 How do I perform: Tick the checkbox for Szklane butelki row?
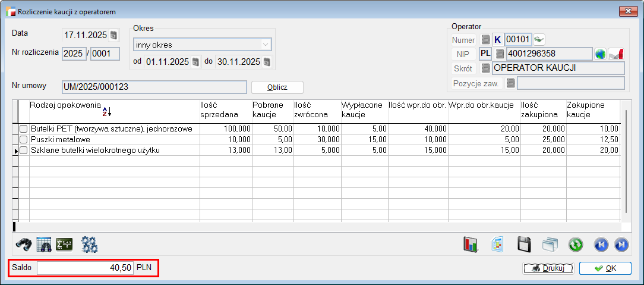[23, 151]
